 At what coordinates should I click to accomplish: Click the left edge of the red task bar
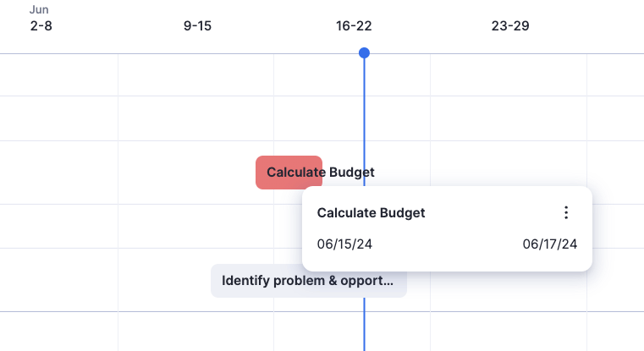259,173
